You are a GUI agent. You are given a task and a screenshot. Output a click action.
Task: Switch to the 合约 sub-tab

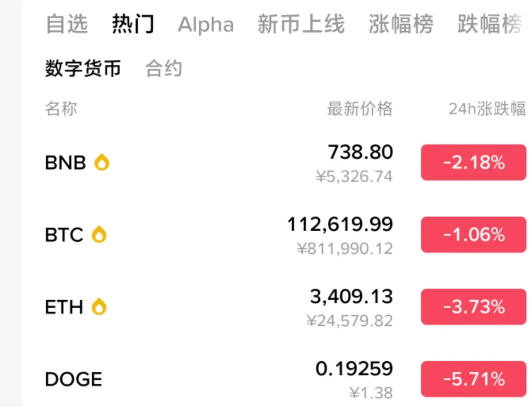tap(164, 68)
